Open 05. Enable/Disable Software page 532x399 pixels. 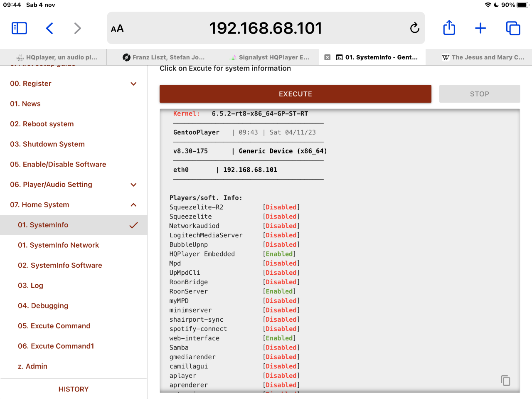[x=58, y=164]
